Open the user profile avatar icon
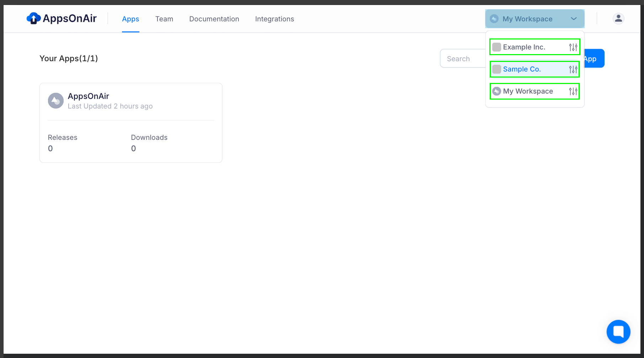 point(618,19)
